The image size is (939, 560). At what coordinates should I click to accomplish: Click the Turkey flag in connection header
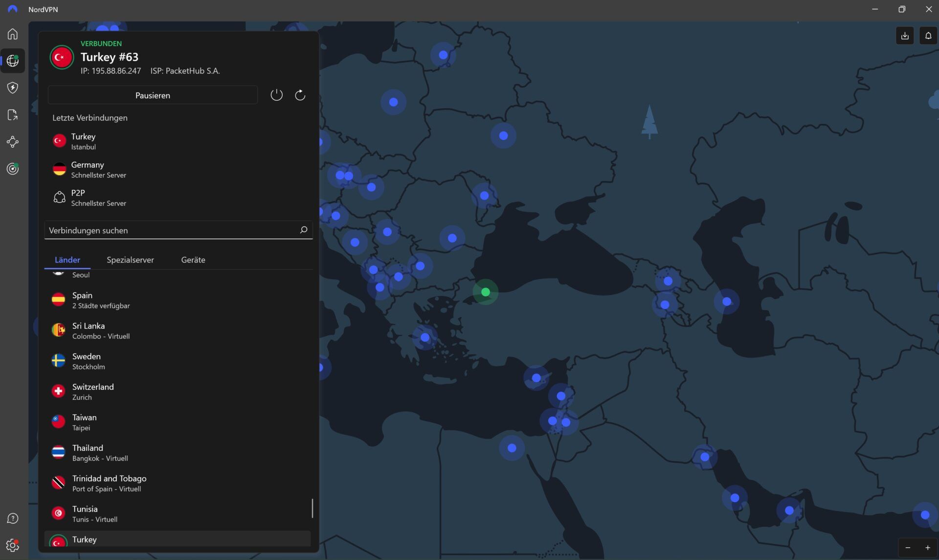click(61, 57)
